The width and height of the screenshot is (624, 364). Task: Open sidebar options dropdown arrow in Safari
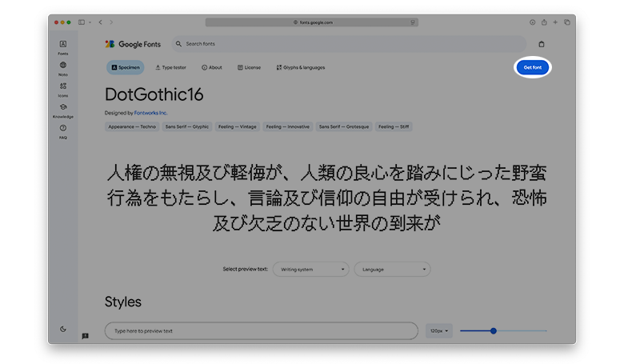point(90,22)
